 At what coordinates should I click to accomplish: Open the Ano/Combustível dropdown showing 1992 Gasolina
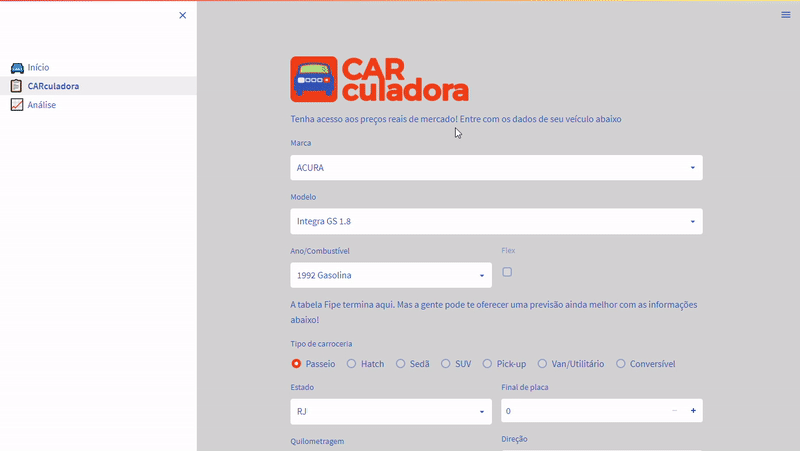click(391, 275)
